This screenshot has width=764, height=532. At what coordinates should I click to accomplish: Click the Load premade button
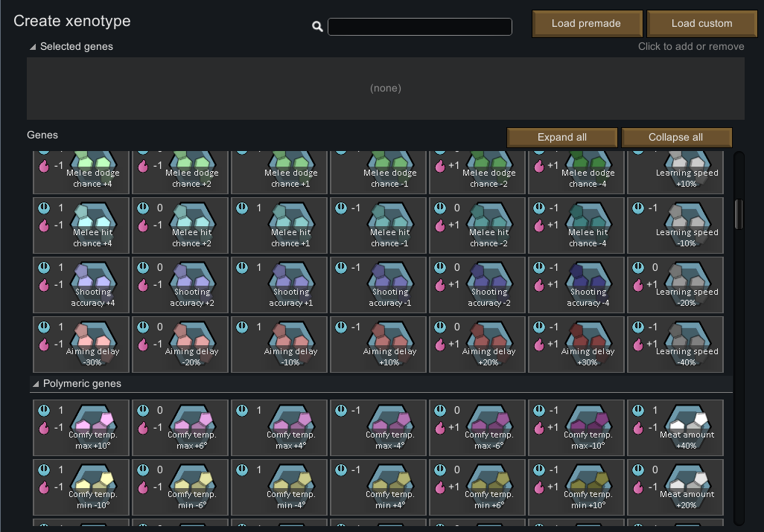click(586, 23)
